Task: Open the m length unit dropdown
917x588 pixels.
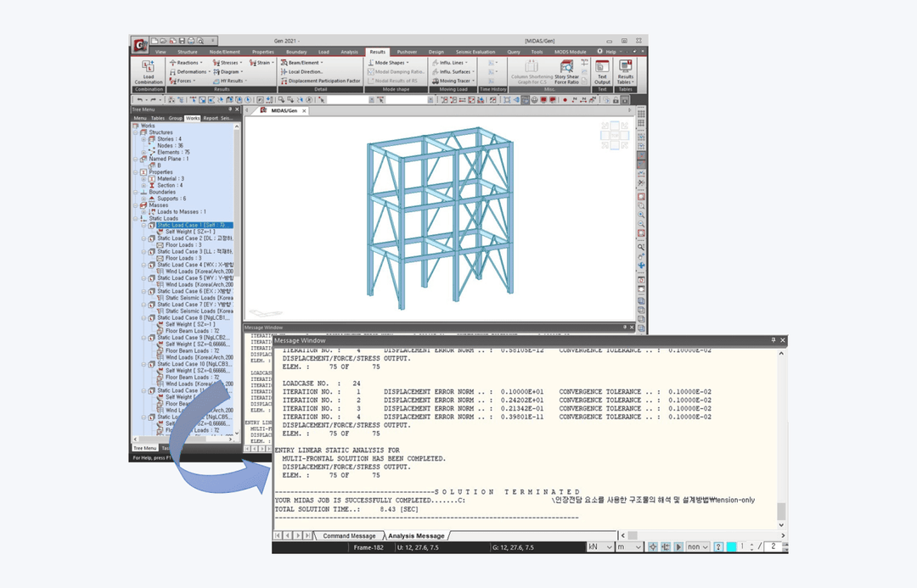Action: point(629,546)
